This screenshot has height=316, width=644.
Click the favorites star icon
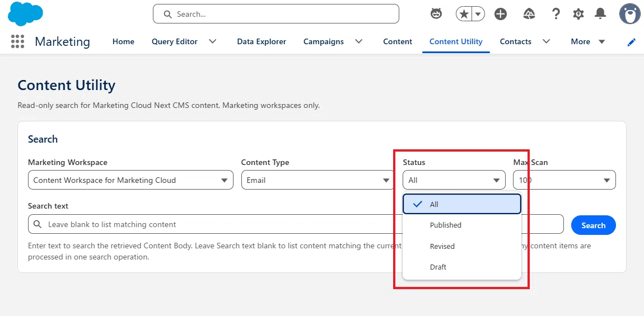(x=464, y=15)
